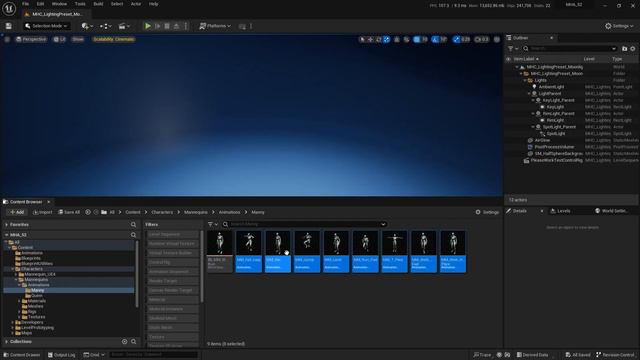Select the scale gizmo tool in viewport
Image resolution: width=640 pixels, height=360 pixels.
click(x=387, y=40)
